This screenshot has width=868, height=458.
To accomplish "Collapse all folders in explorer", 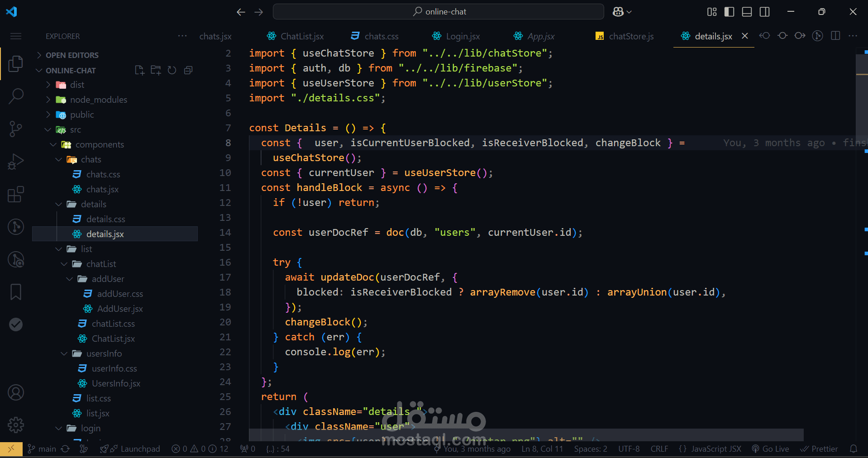I will 188,70.
